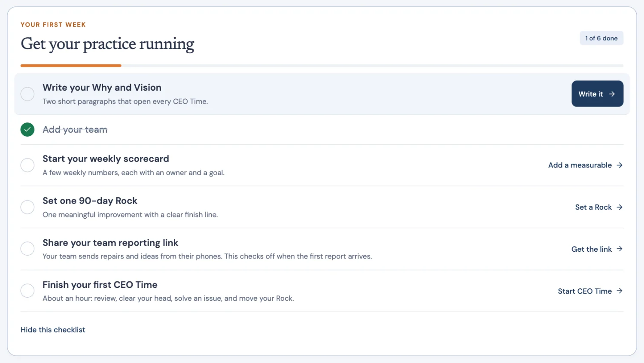This screenshot has height=363, width=644.
Task: Select the Write your Why and Vision title
Action: [x=102, y=88]
